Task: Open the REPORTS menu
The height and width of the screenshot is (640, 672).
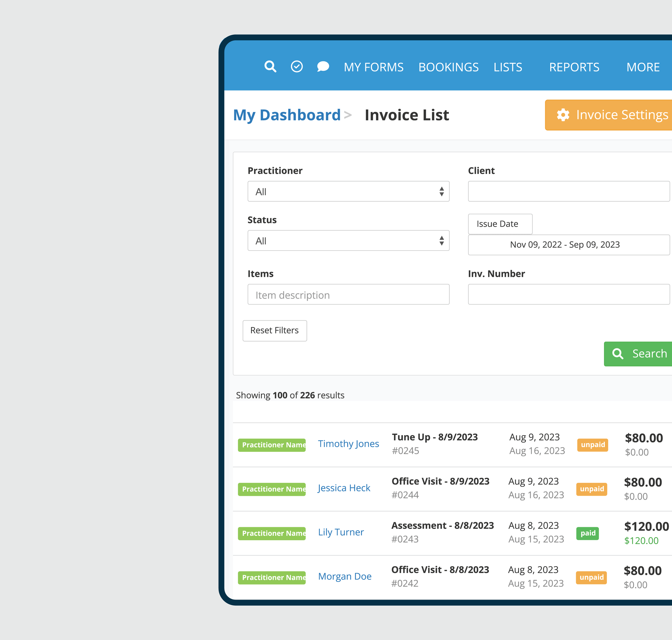Action: tap(574, 67)
